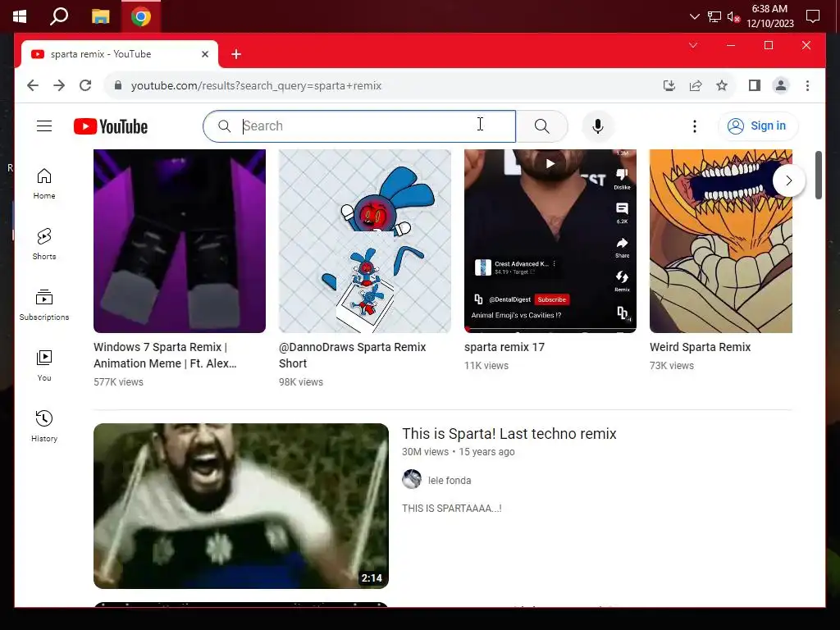Screen dimensions: 840x630
Task: Open the Chrome profile menu
Action: coord(781,85)
